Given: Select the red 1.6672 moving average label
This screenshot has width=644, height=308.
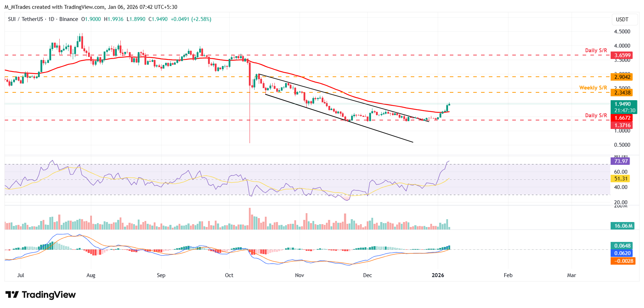Looking at the screenshot, I should click(x=622, y=118).
